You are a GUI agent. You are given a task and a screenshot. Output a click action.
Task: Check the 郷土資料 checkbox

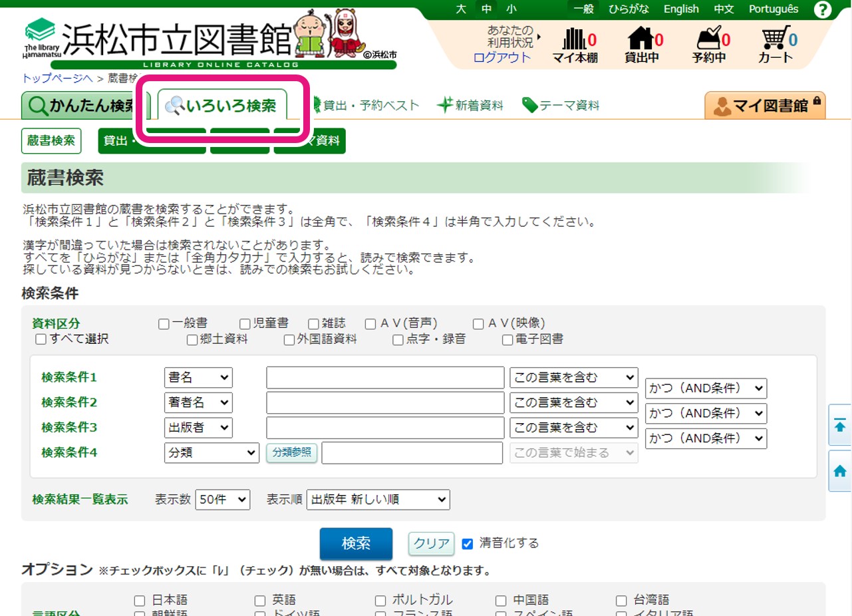tap(192, 340)
